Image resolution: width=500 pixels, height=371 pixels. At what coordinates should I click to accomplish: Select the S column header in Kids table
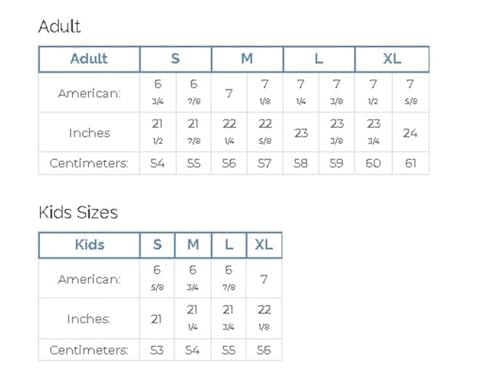[157, 245]
